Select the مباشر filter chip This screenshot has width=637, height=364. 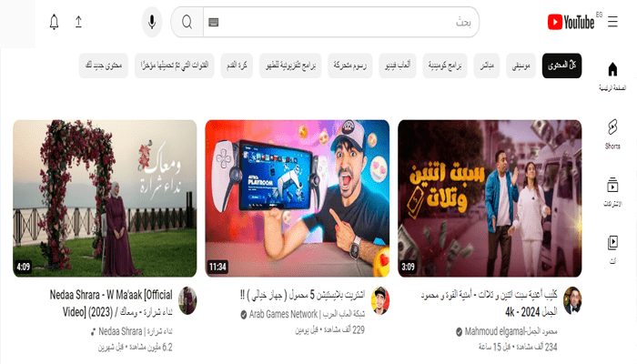click(487, 66)
